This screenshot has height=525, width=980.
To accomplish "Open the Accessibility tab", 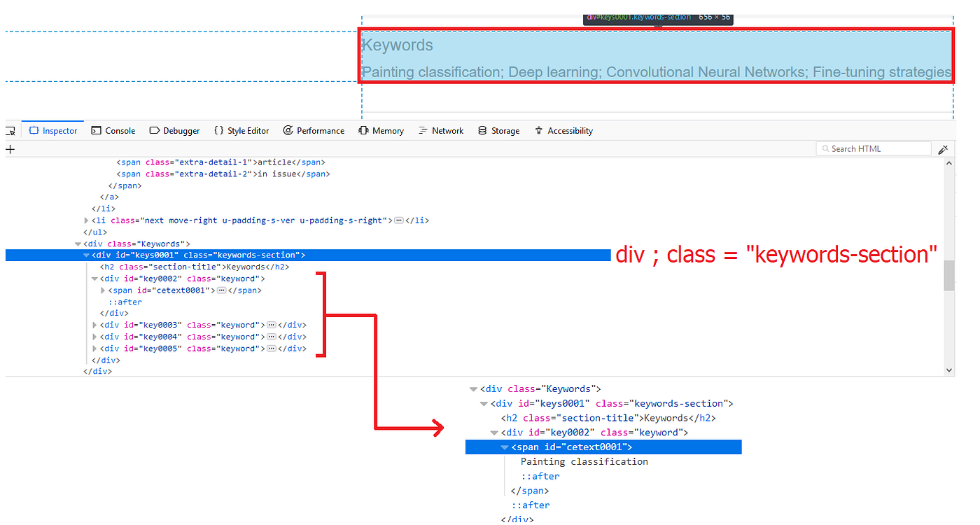I will tap(563, 131).
